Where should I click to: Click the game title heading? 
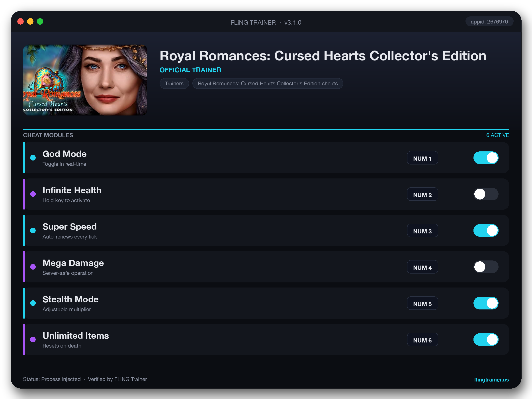(323, 56)
